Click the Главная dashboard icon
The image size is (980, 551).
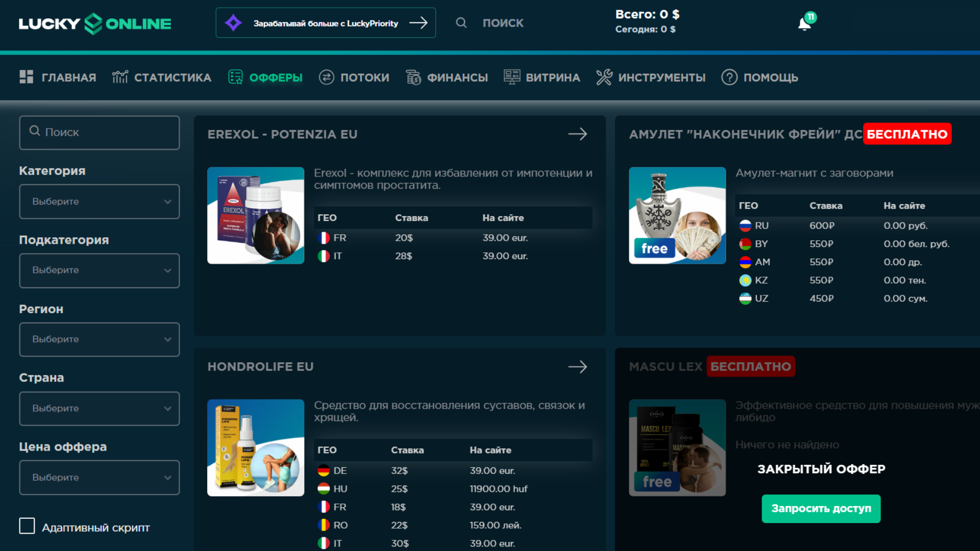tap(27, 77)
